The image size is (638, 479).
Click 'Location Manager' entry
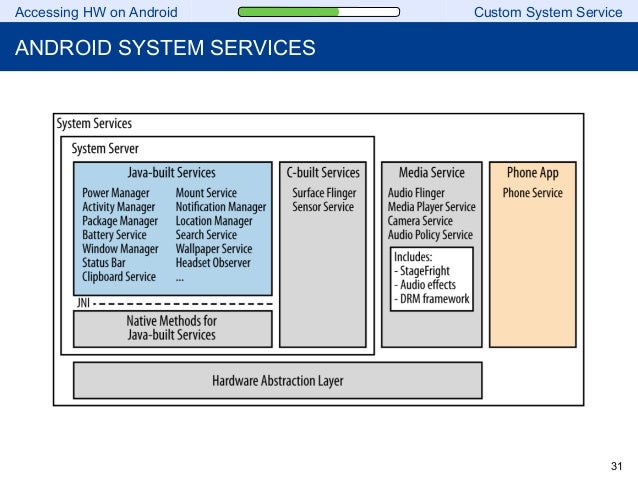[x=214, y=221]
